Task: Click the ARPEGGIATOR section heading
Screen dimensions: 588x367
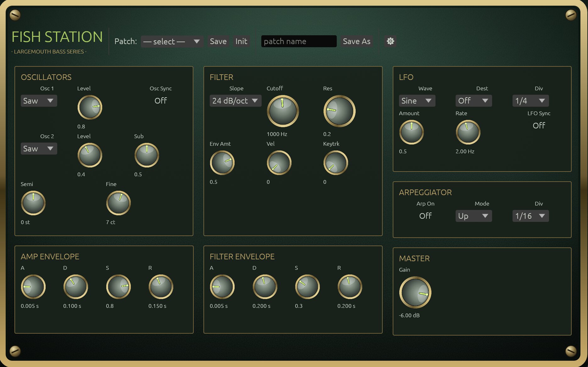Action: pos(425,192)
